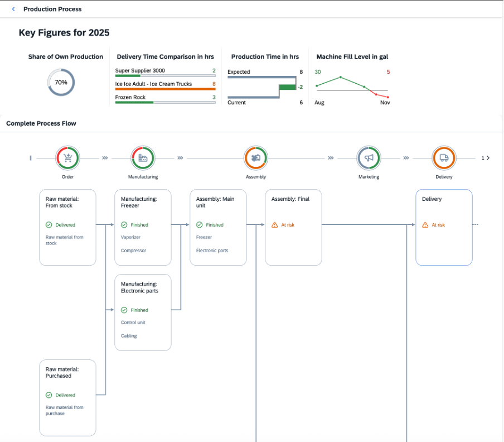Click the Finished checkmark in Manufacturing: Freezer
The height and width of the screenshot is (442, 504).
[x=124, y=225]
